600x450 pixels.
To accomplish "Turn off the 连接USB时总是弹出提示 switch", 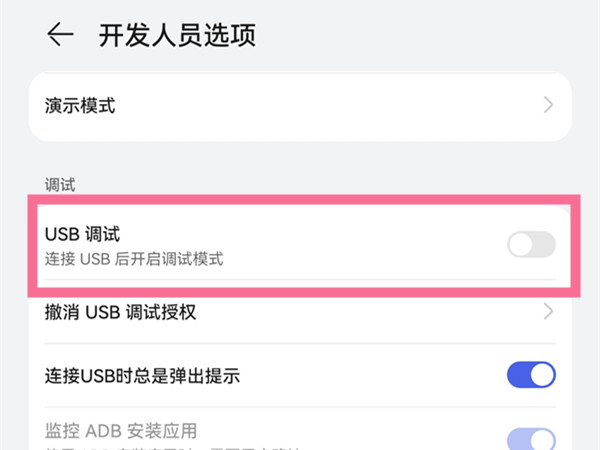I will tap(531, 375).
